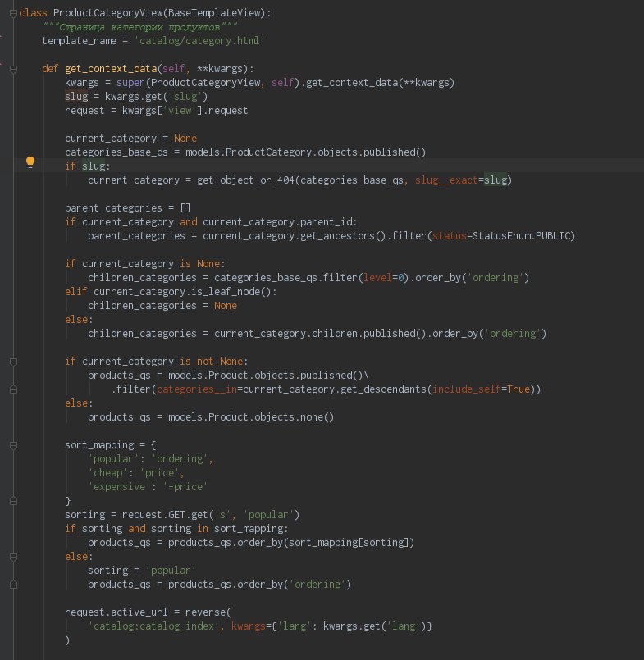
Task: Click the elif keyword
Action: [76, 292]
